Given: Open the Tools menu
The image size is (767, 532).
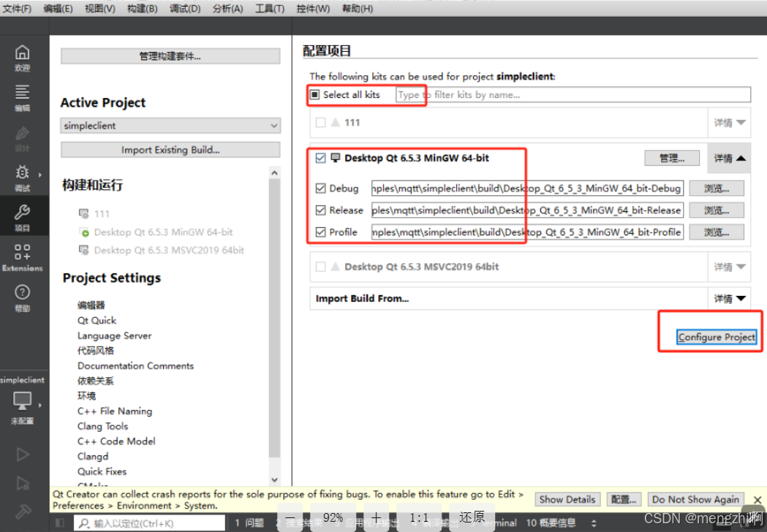Looking at the screenshot, I should point(270,9).
